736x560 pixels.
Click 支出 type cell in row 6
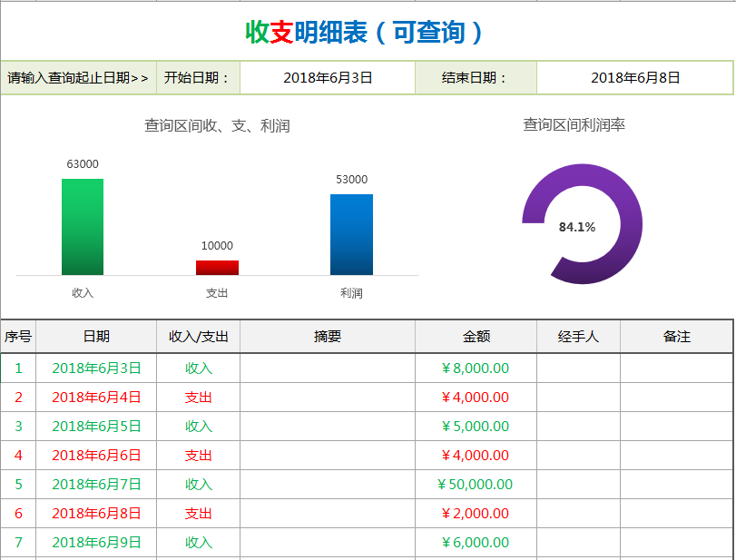click(198, 514)
